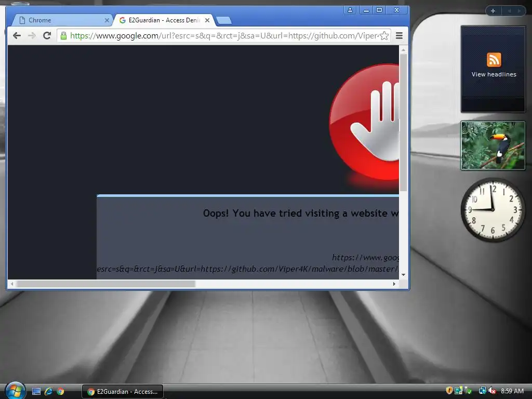The height and width of the screenshot is (399, 532).
Task: Click Show Desktop quick launch icon
Action: 36,391
